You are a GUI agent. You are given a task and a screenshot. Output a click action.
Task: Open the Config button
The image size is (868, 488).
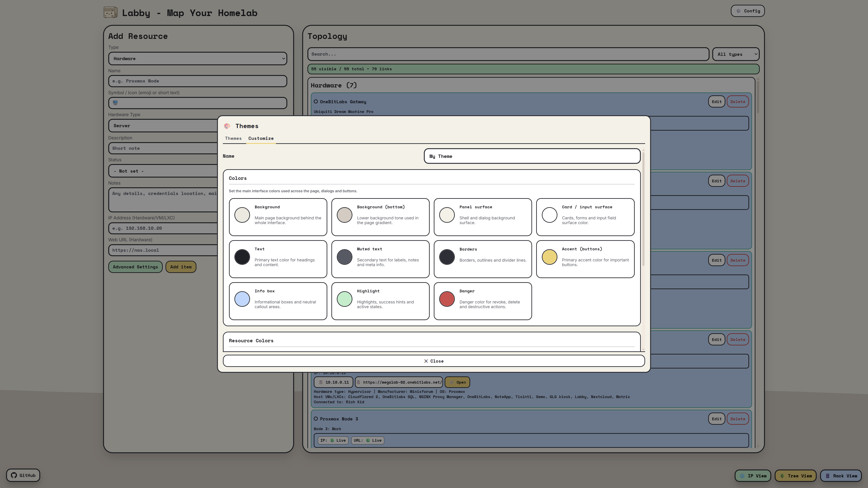748,11
